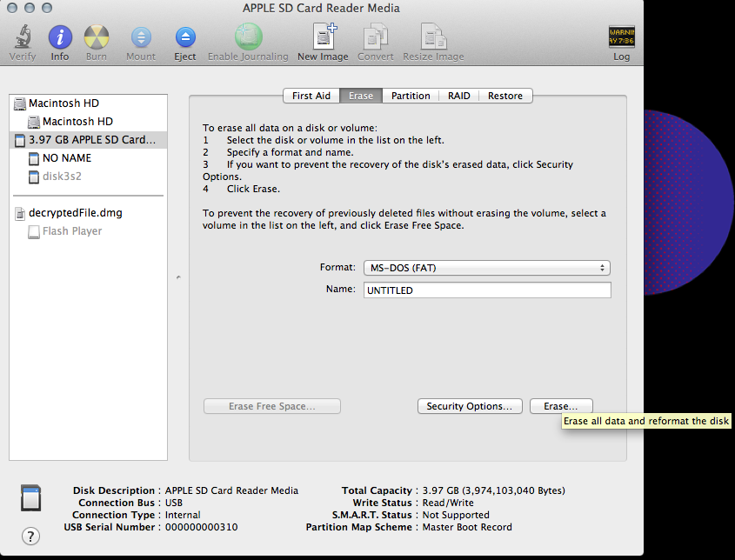Click the Erase Free Space button
The image size is (735, 560).
(272, 406)
